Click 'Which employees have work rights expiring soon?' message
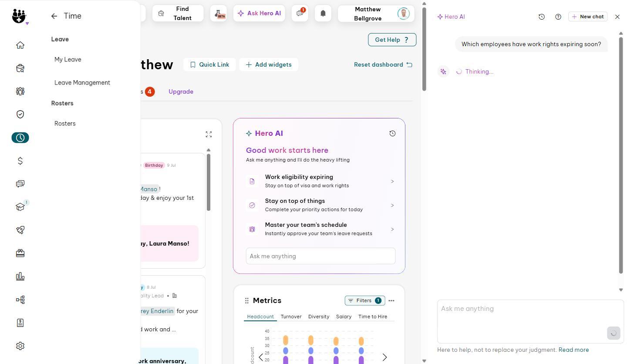 point(531,44)
